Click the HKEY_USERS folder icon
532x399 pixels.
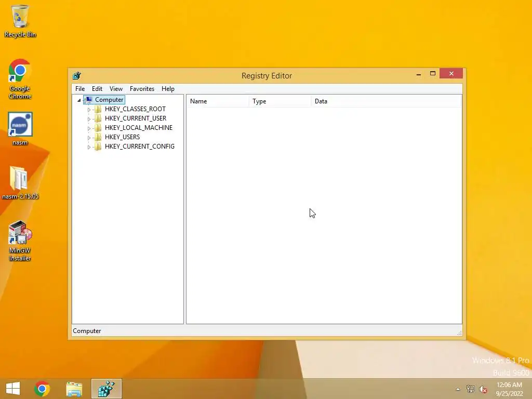pyautogui.click(x=98, y=137)
